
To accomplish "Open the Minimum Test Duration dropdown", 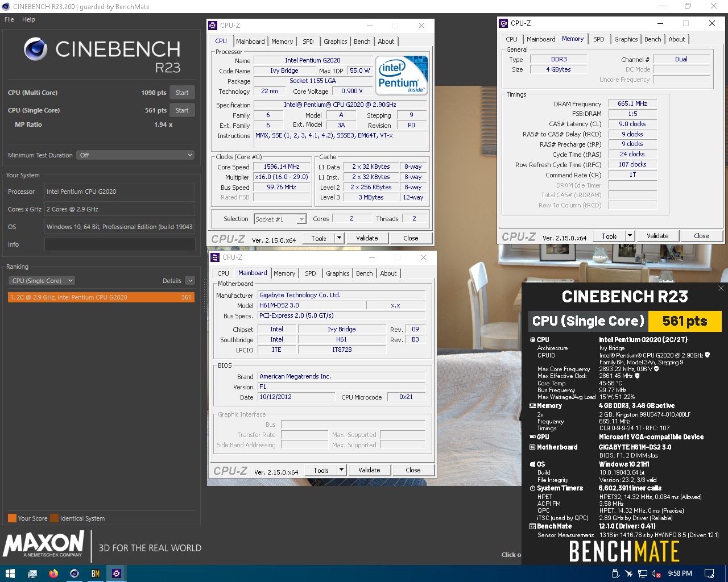I will (136, 155).
